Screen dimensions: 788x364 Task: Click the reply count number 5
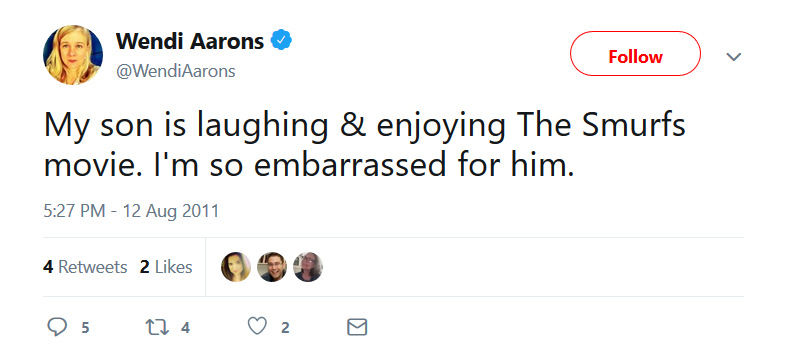85,328
